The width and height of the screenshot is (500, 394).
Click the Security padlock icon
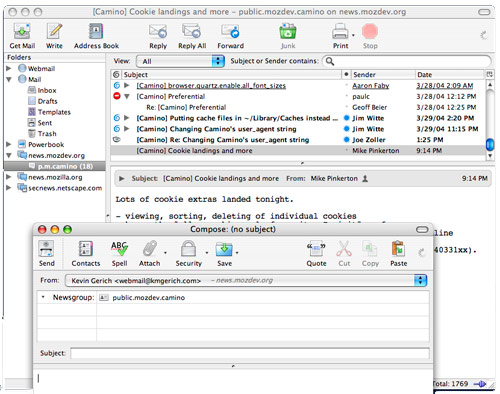click(x=188, y=249)
